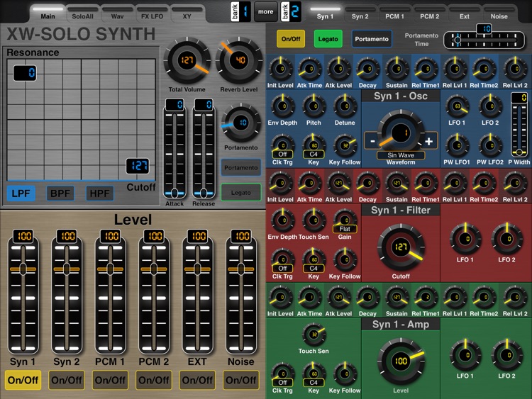Open the Osc Clk Trg Off selector
Image resolution: width=532 pixels, height=399 pixels.
click(x=282, y=154)
